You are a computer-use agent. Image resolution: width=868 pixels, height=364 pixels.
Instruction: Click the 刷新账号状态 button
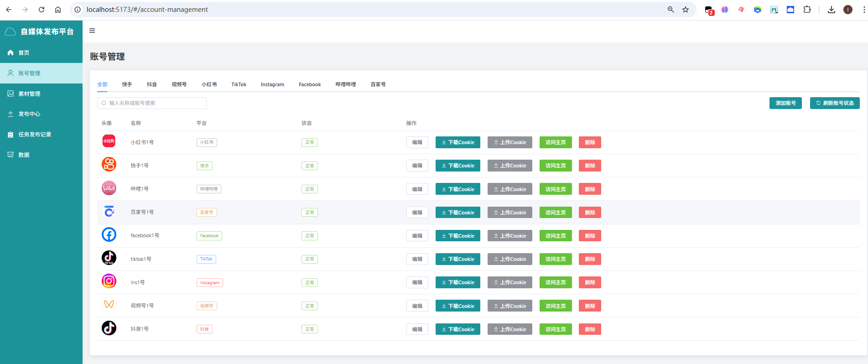click(x=835, y=103)
